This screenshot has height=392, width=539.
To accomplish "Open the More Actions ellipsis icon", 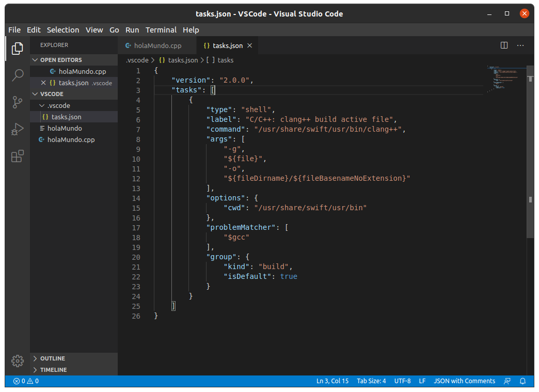I will tap(520, 45).
